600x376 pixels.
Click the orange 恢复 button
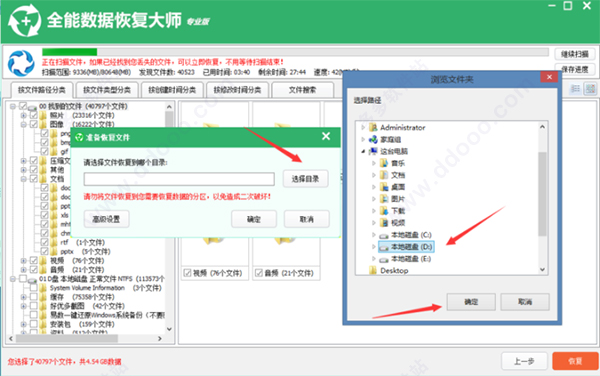pos(575,361)
